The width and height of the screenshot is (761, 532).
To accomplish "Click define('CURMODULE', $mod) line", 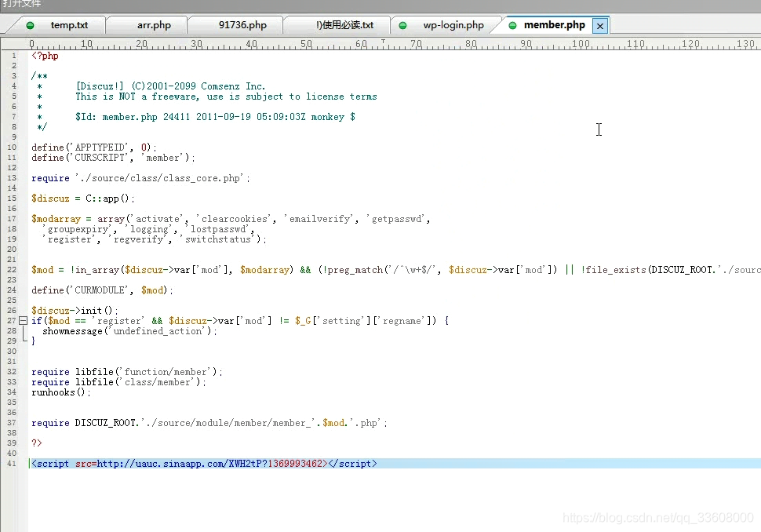I will point(102,290).
